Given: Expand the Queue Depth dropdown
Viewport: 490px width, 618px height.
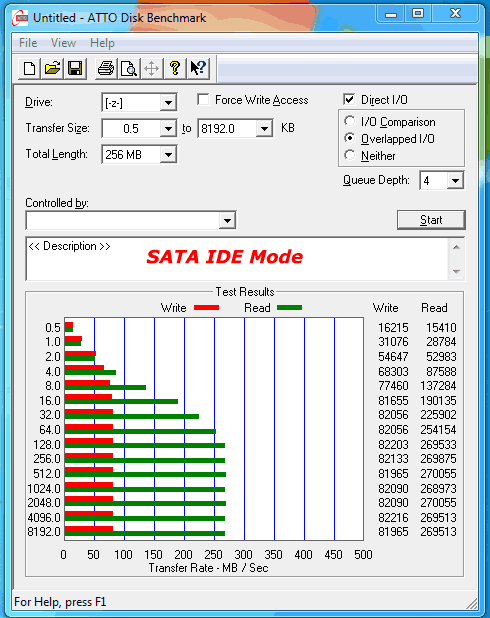Looking at the screenshot, I should (x=455, y=181).
